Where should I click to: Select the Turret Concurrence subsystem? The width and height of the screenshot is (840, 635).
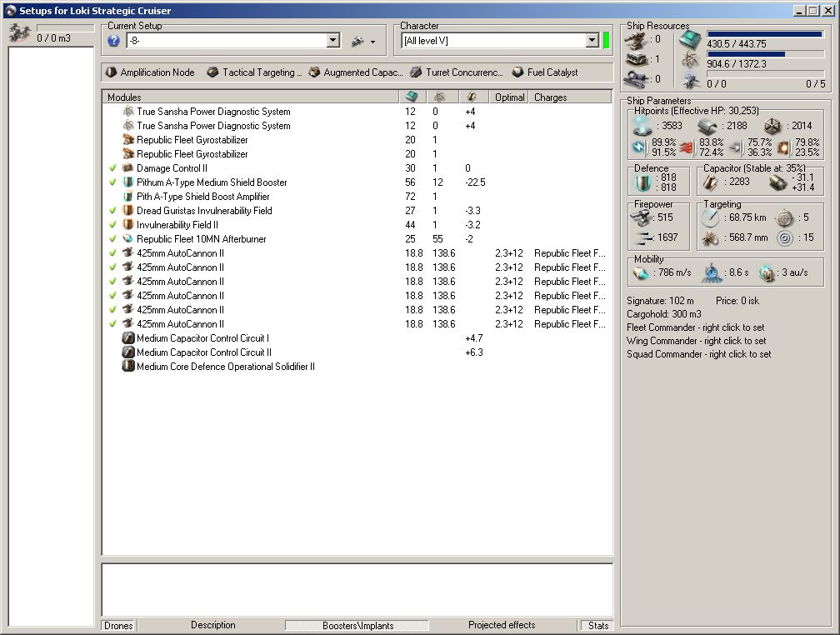pos(457,72)
